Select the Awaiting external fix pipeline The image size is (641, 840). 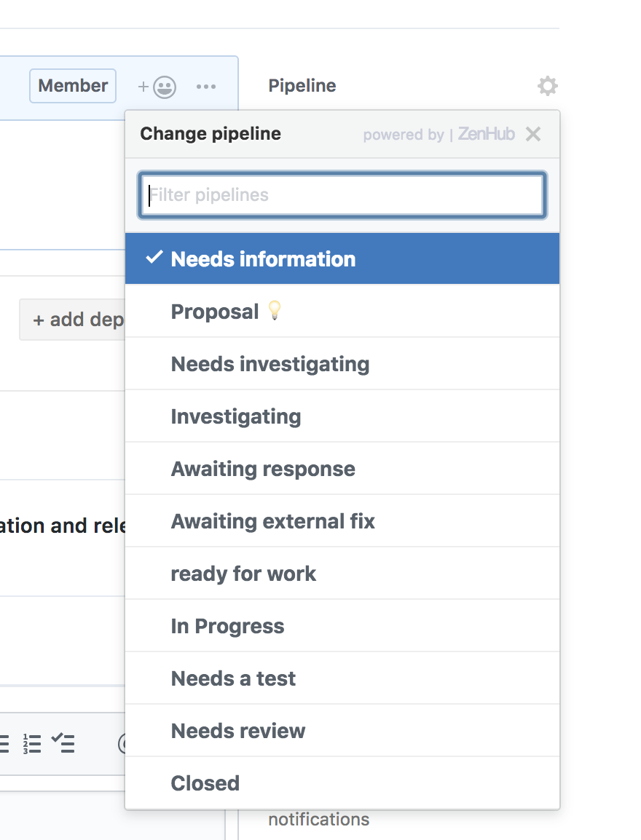[x=342, y=521]
